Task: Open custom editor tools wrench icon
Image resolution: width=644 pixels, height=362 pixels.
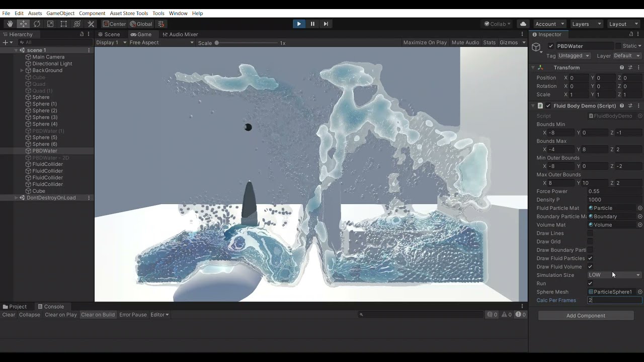Action: click(91, 24)
